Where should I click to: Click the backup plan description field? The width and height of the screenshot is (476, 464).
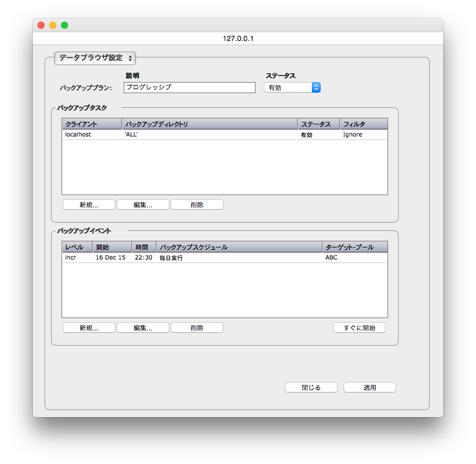pos(189,87)
